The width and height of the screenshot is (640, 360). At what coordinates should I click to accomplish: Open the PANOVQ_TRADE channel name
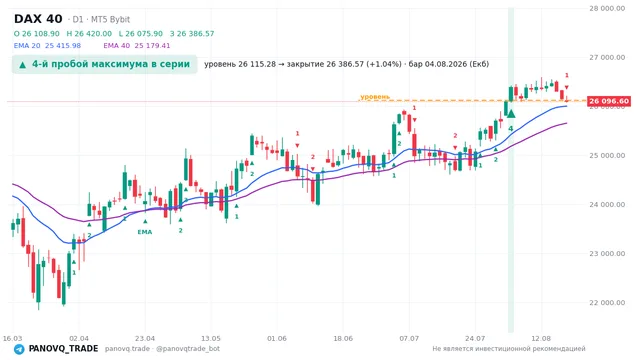point(63,349)
